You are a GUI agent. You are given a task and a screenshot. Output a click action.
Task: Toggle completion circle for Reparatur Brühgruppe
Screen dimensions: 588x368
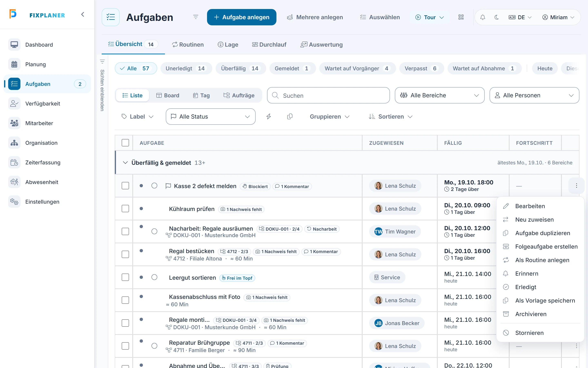click(154, 346)
